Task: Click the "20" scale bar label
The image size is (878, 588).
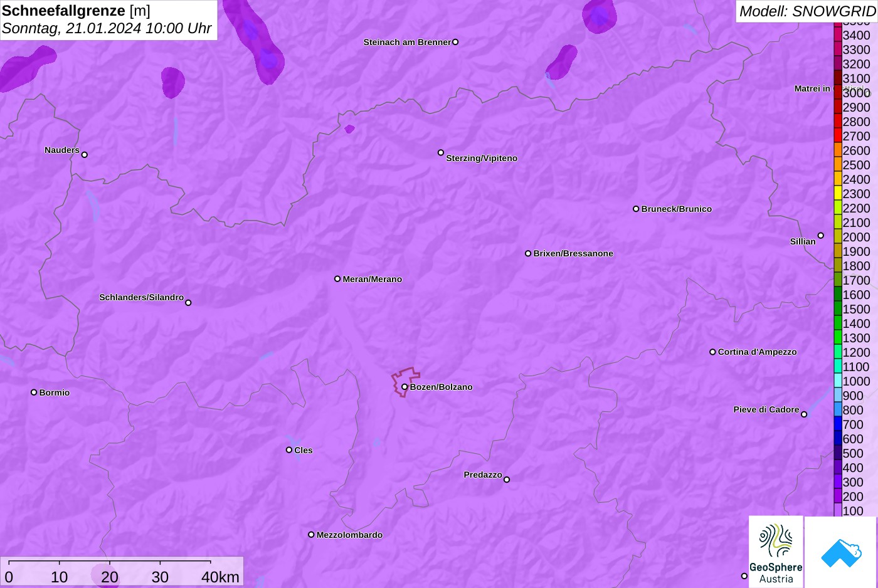Action: [110, 577]
